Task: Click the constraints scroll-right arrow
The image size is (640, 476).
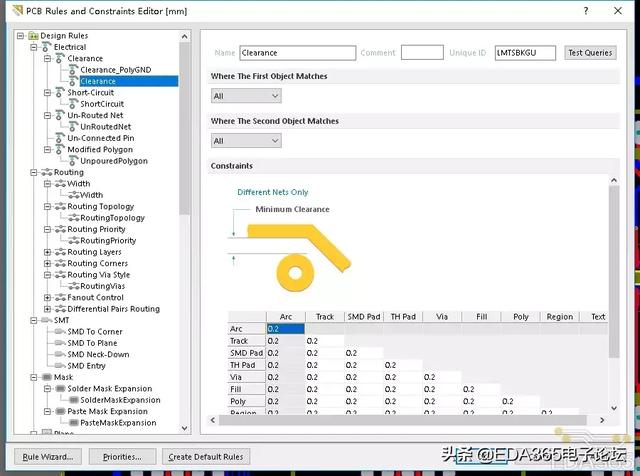Action: (602, 420)
